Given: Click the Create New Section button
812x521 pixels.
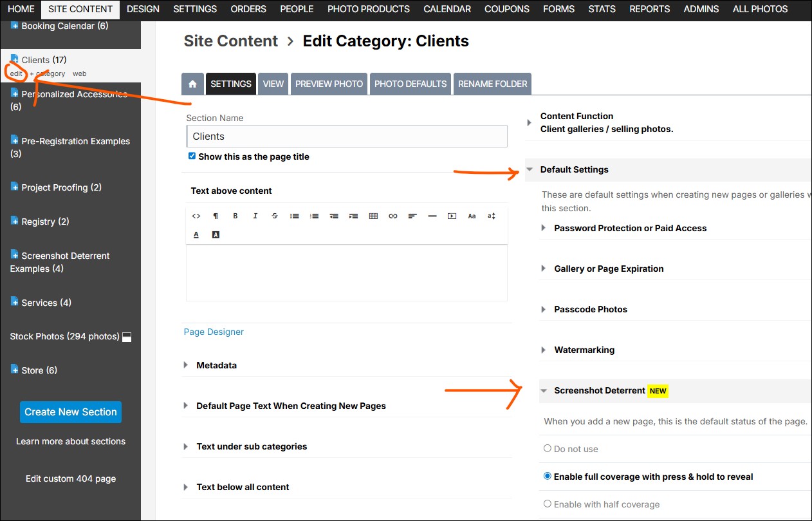Looking at the screenshot, I should (x=71, y=412).
